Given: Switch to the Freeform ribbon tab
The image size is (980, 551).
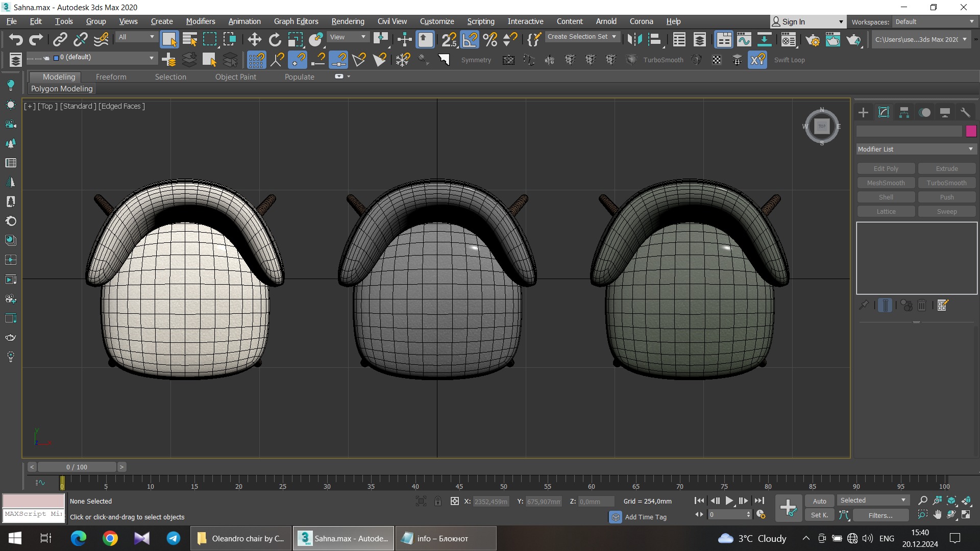Looking at the screenshot, I should click(x=111, y=77).
